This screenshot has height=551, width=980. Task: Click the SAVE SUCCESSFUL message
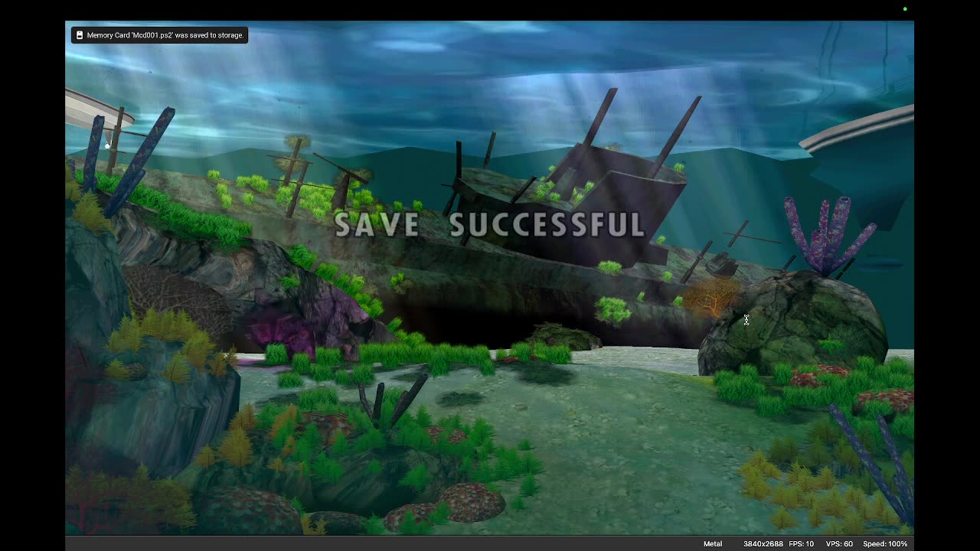click(490, 225)
